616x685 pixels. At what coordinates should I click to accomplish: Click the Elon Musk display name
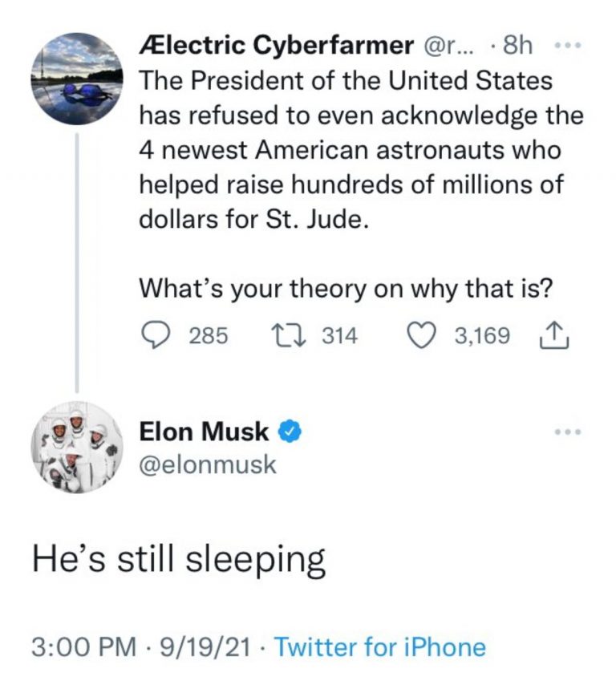[205, 432]
